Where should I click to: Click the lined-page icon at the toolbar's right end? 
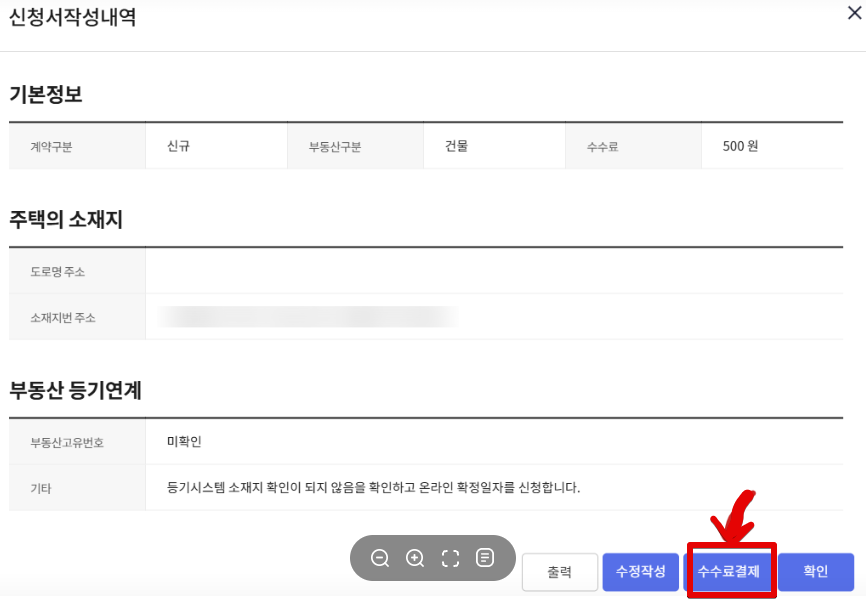485,560
